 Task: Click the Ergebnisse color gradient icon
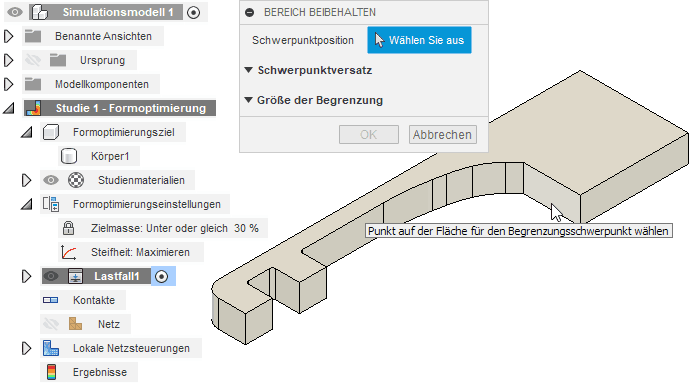(x=51, y=372)
